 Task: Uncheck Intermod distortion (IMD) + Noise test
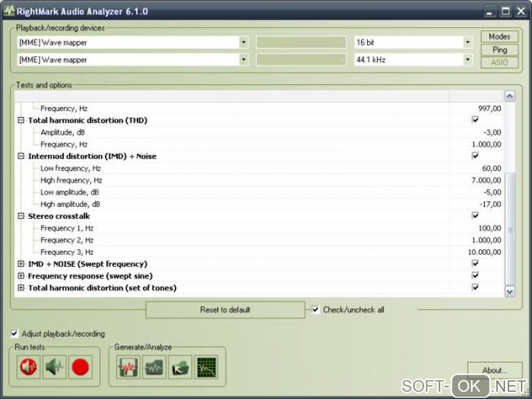click(x=475, y=156)
